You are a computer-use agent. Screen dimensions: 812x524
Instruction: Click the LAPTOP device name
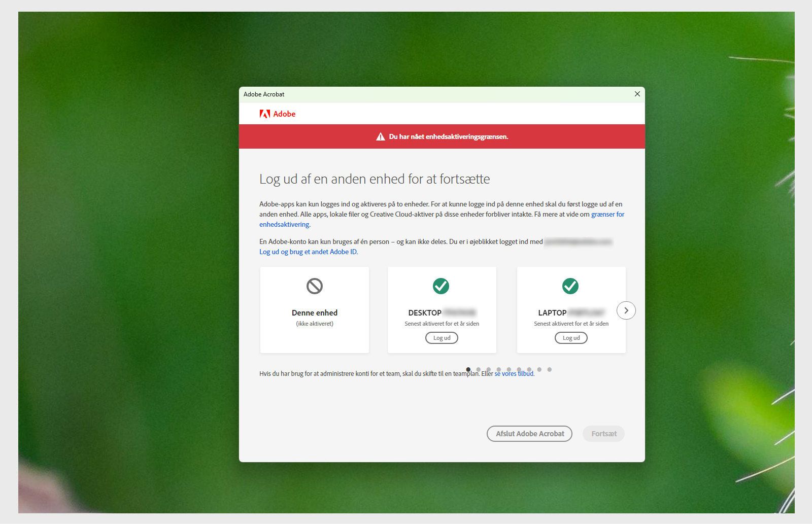pos(571,313)
